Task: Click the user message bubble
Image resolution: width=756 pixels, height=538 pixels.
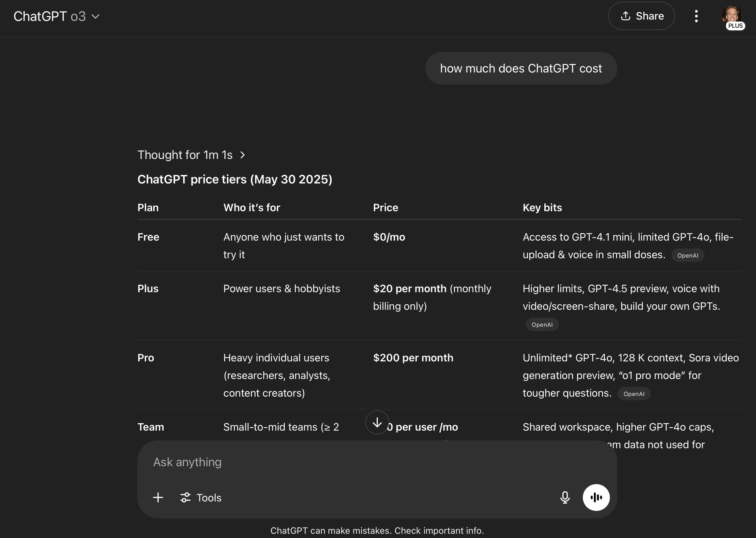Action: pos(521,68)
